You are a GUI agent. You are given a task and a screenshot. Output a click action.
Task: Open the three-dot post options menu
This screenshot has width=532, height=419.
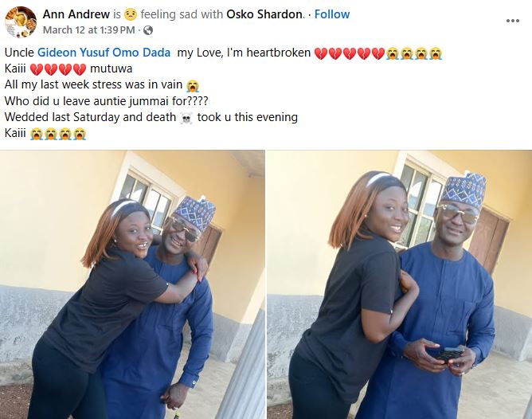[x=513, y=21]
